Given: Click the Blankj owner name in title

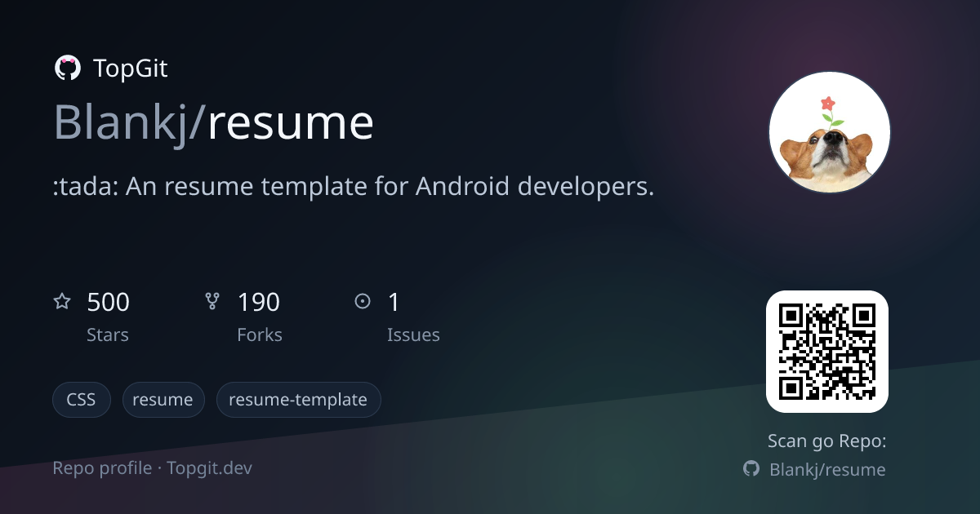Looking at the screenshot, I should coord(121,124).
